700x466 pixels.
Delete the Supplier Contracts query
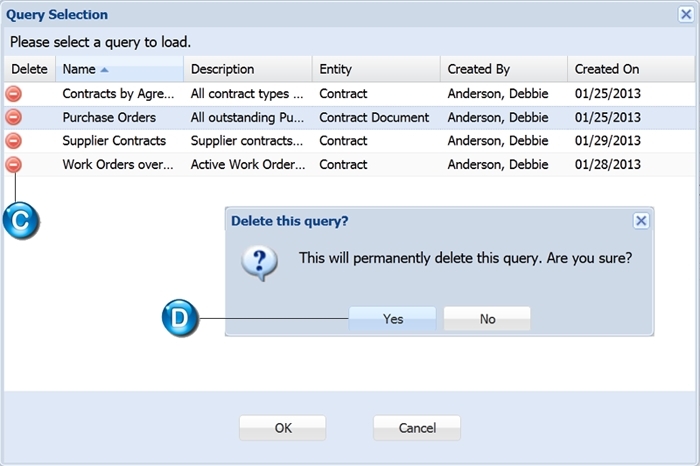click(x=13, y=141)
